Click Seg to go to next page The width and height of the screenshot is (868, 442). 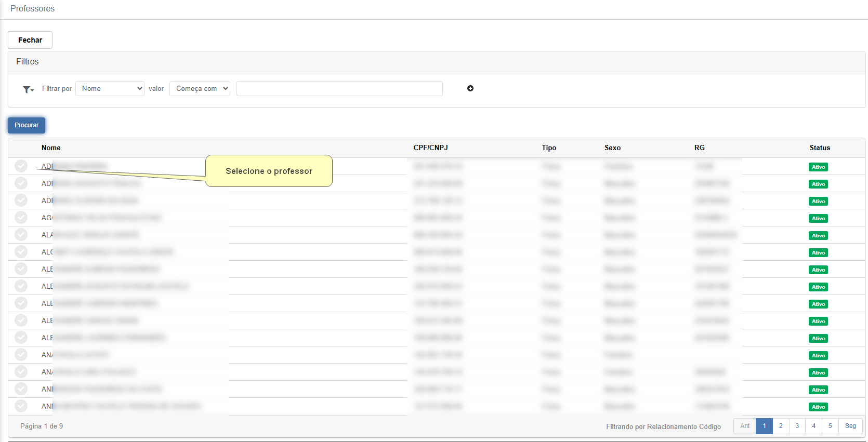click(850, 426)
